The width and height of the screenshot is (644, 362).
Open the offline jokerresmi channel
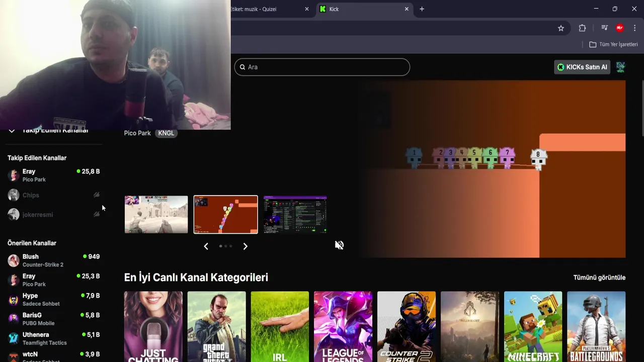(54, 215)
